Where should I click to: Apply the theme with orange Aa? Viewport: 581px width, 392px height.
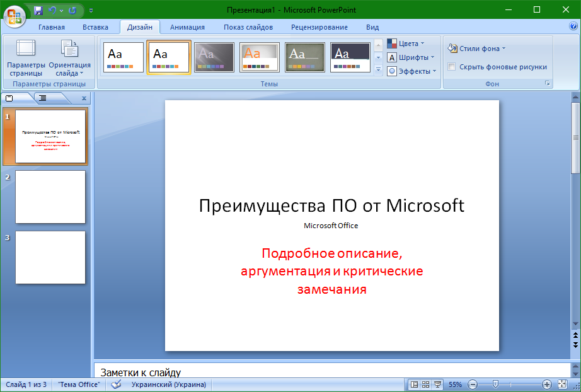pos(260,57)
